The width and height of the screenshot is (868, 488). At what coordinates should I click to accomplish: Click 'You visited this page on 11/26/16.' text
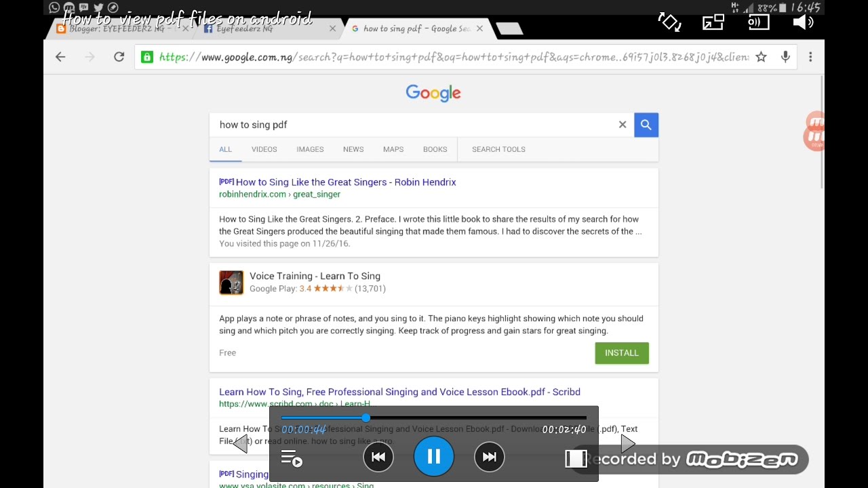pyautogui.click(x=284, y=243)
